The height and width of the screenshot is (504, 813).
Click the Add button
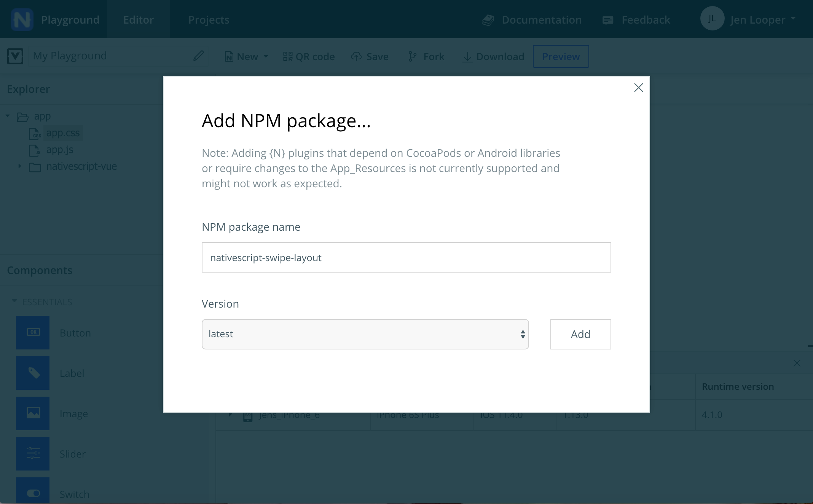coord(581,334)
